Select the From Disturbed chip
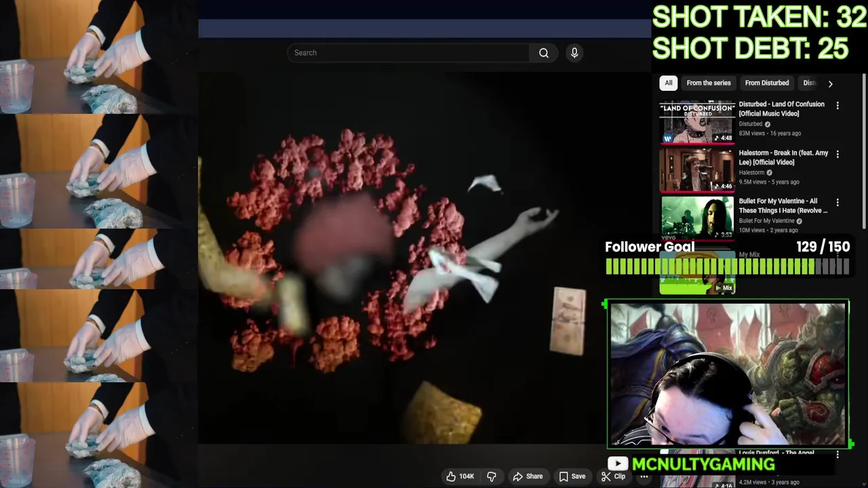Screen dimensions: 868x488 pyautogui.click(x=767, y=83)
